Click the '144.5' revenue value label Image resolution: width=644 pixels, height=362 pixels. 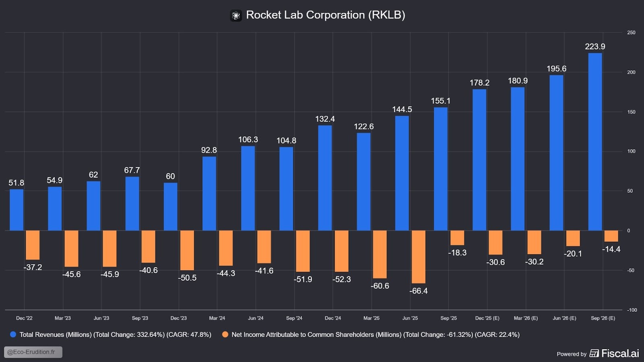coord(402,109)
